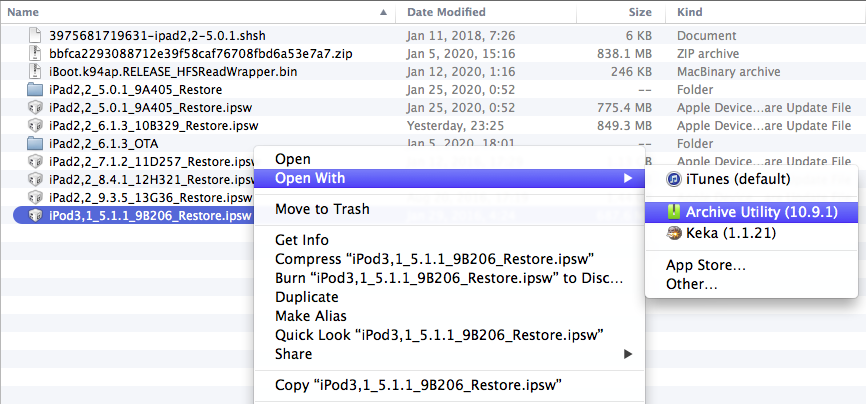Choose Other… in the Open With submenu
Image resolution: width=866 pixels, height=404 pixels.
click(692, 284)
